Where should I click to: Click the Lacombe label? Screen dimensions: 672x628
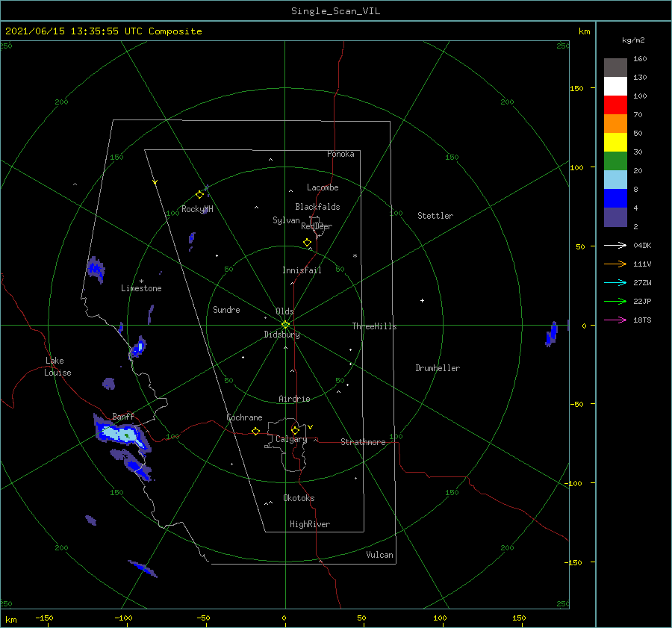click(x=323, y=187)
